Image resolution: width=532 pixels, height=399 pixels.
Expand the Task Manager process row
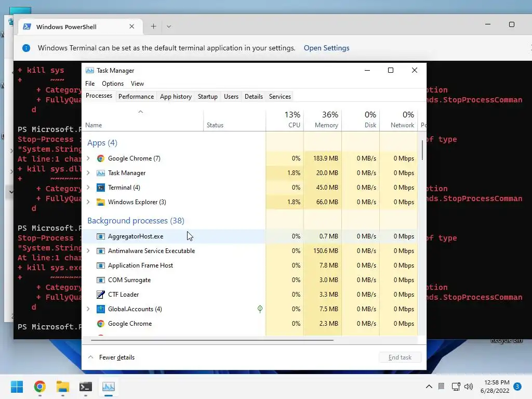88,173
